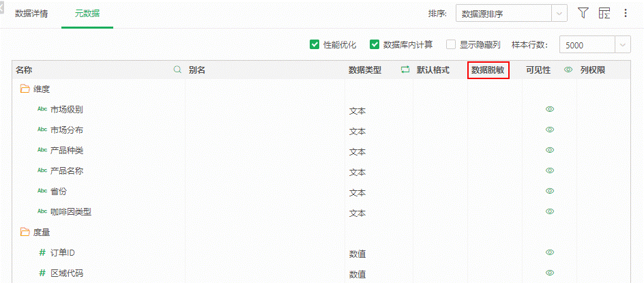This screenshot has width=644, height=283.
Task: Click the Abc icon beside 咖啡因类型
Action: pyautogui.click(x=42, y=211)
